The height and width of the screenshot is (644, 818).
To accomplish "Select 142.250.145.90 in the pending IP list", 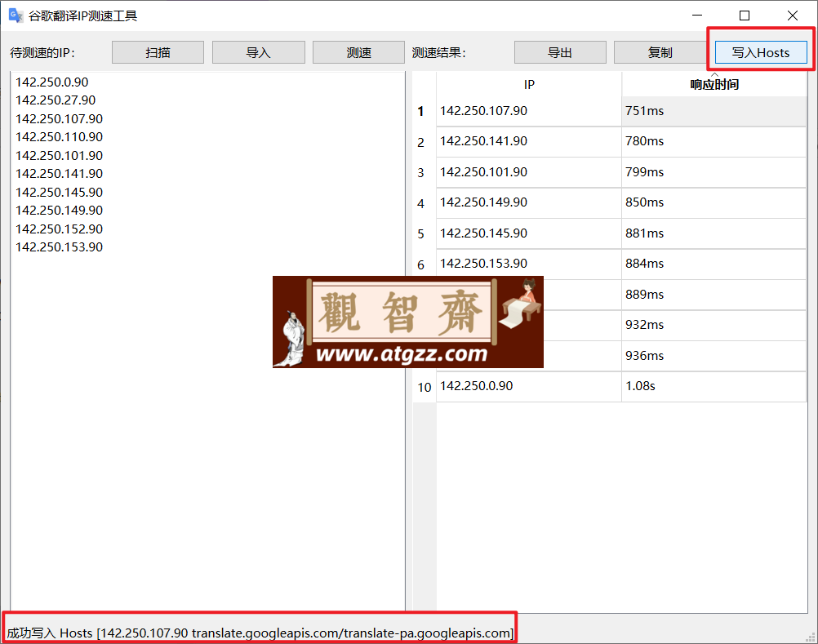I will (59, 193).
